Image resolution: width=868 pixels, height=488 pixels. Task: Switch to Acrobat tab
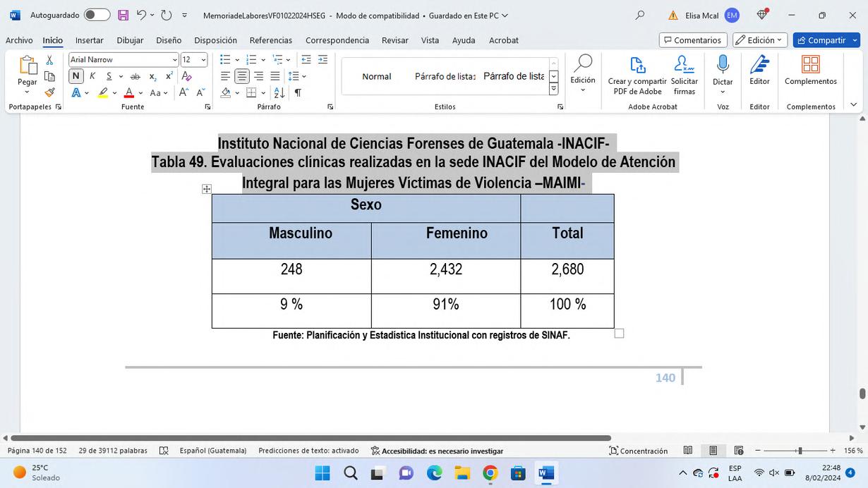[x=504, y=40]
